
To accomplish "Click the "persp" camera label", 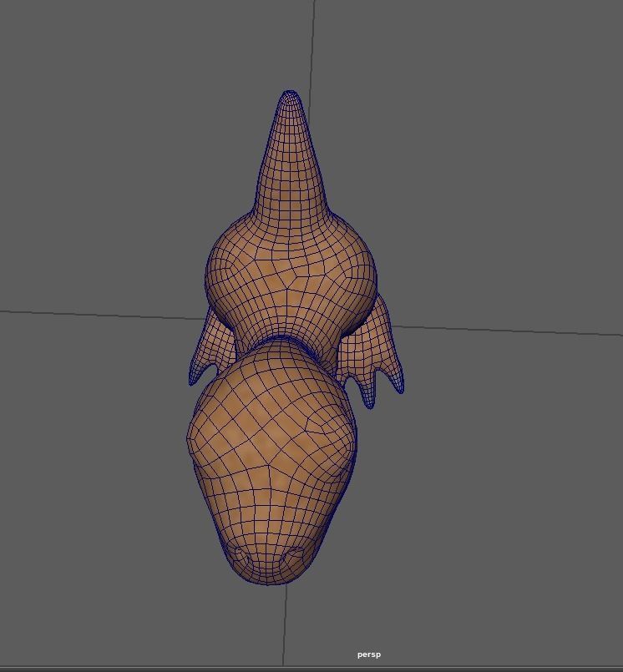I will tap(369, 654).
